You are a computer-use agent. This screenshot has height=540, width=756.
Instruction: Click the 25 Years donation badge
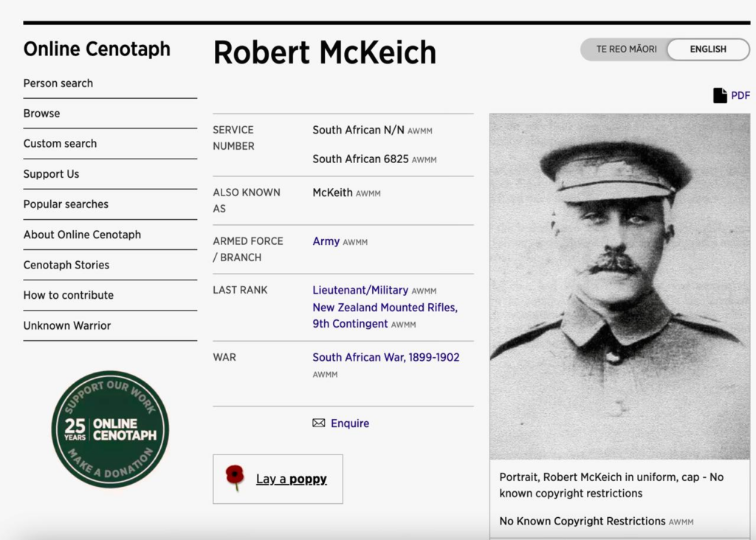click(110, 429)
